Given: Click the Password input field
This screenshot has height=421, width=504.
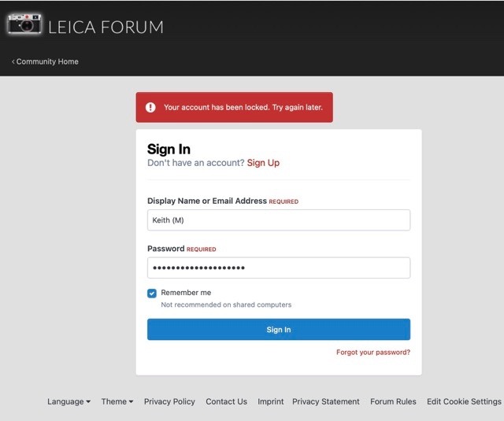Looking at the screenshot, I should [278, 268].
